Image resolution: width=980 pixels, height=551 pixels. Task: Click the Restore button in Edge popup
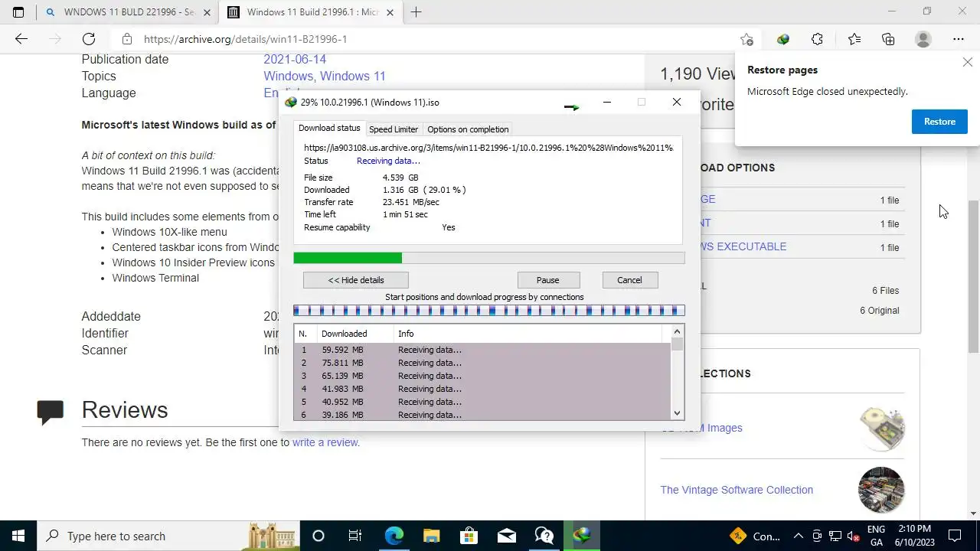coord(939,122)
